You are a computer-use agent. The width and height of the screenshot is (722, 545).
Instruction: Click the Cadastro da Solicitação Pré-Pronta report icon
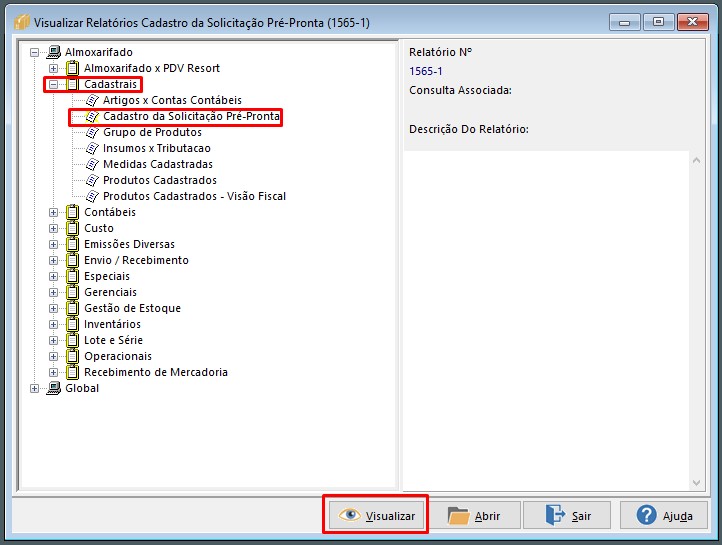[x=92, y=116]
